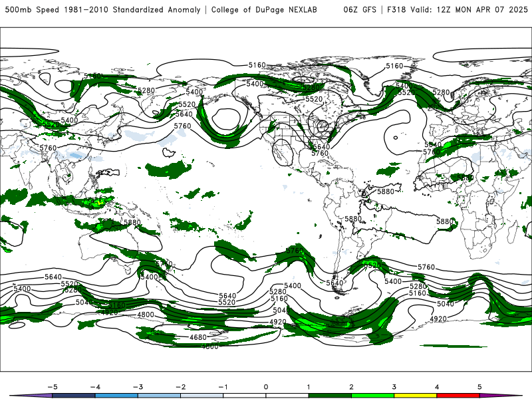Screen dimensions: 532x399
Task: Click the '500mb Speed 1981-2010 Standardized Anomaly' title
Action: tap(103, 10)
